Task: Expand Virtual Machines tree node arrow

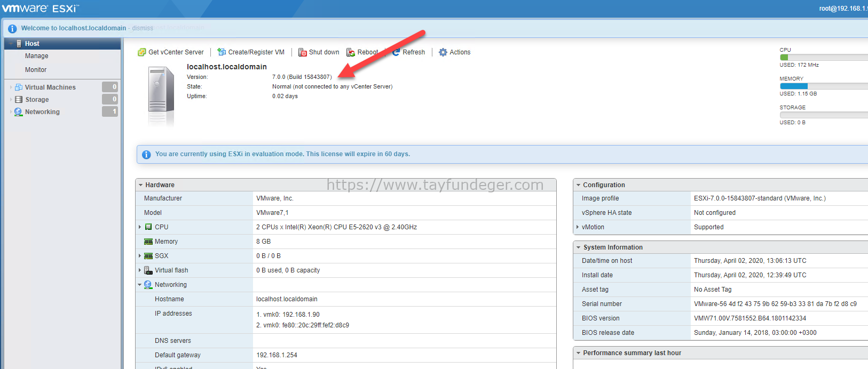Action: pos(11,87)
